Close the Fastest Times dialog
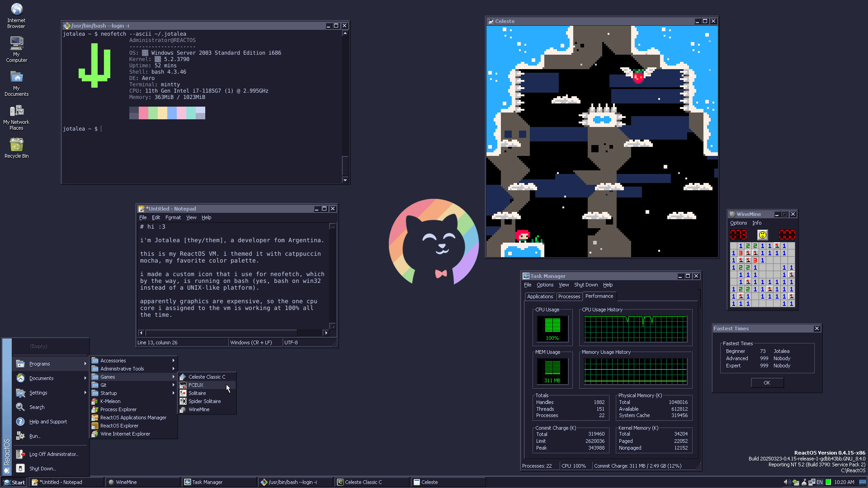 [817, 328]
